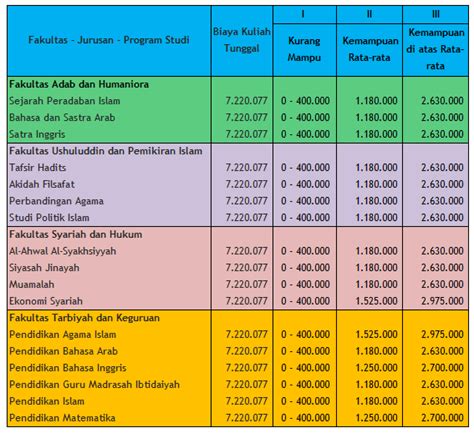Click 7.220.077 in Sejarah Peradaban Islam row
The image size is (474, 433).
pyautogui.click(x=246, y=101)
